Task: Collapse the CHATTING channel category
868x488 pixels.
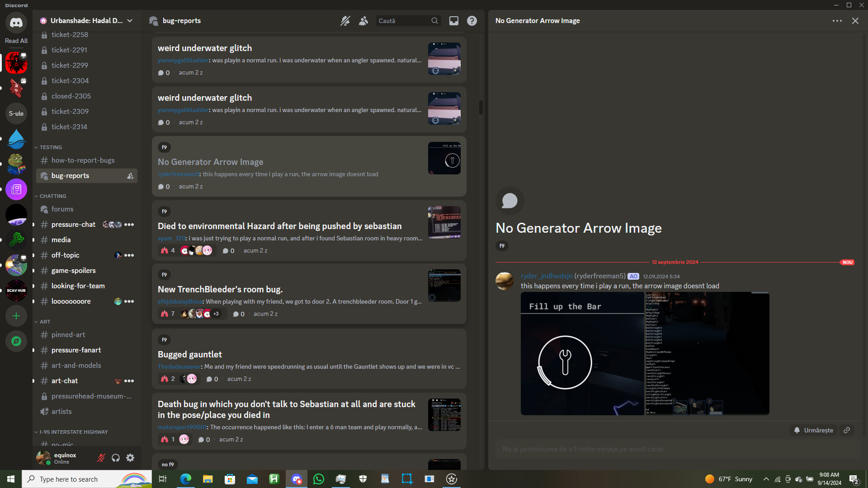Action: tap(52, 196)
